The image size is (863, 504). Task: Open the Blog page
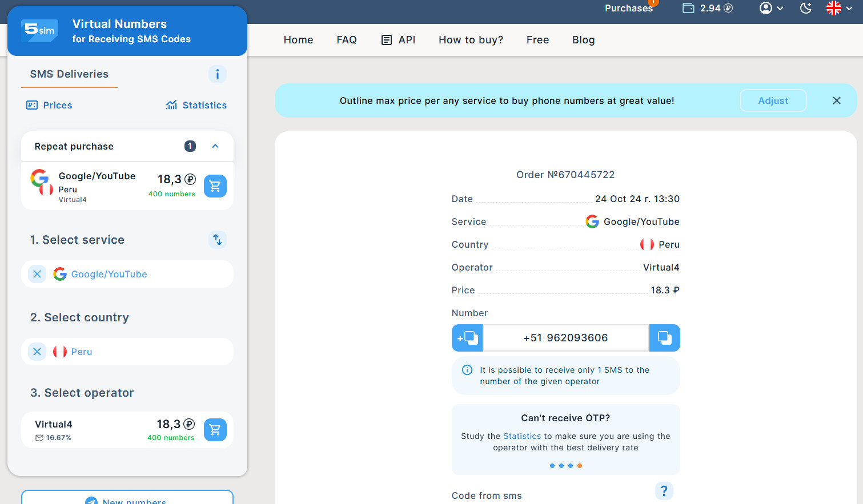pyautogui.click(x=584, y=40)
